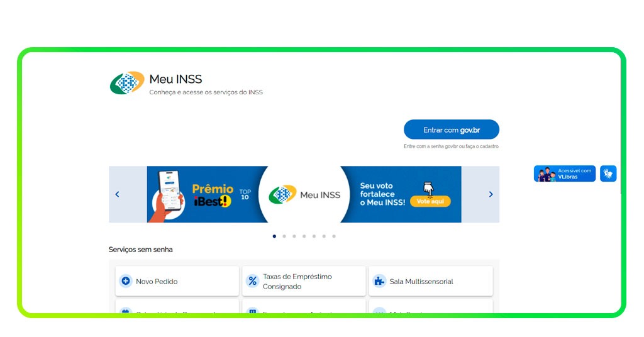Click the puzzle icon for Sala Multissensorial
Screen dimensions: 644x337
(x=379, y=281)
